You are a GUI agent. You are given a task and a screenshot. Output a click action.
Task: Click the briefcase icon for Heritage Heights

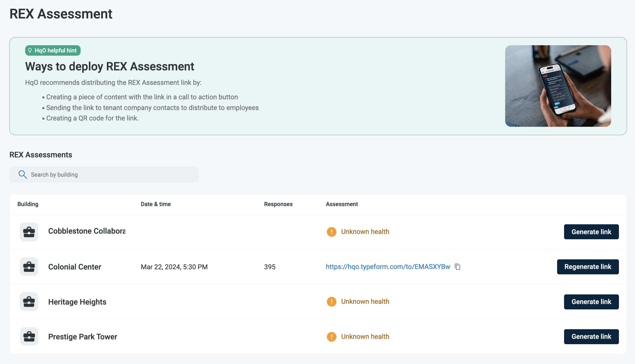pos(29,302)
